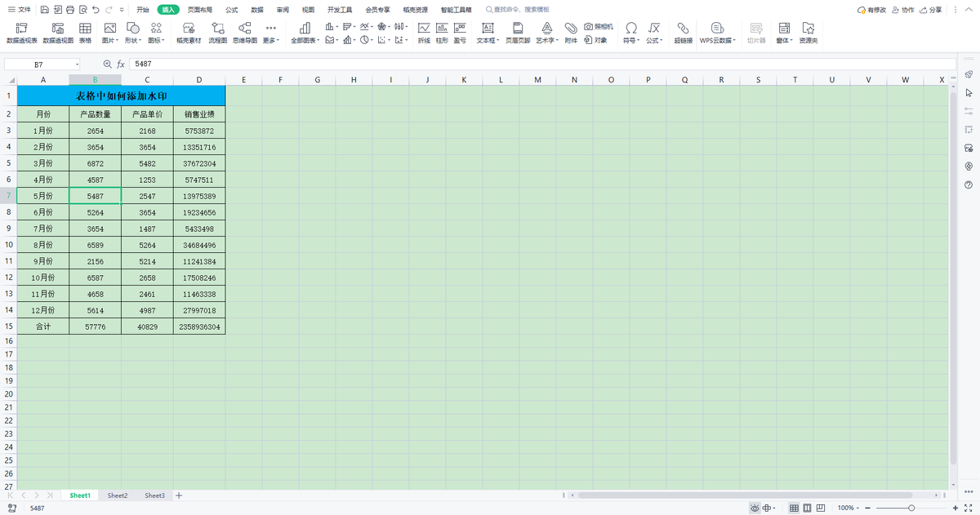Click the fx insert function icon
Image resolution: width=980 pixels, height=515 pixels.
click(x=120, y=64)
